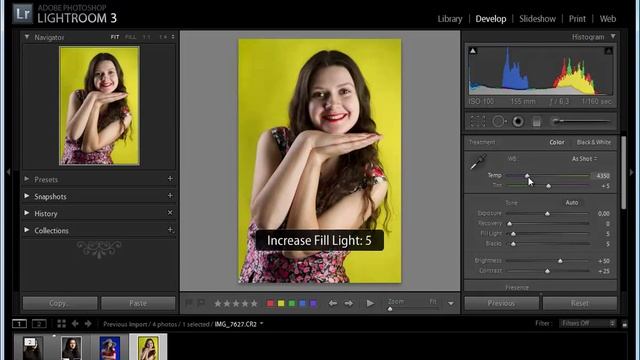Click the Paste settings button

click(138, 303)
